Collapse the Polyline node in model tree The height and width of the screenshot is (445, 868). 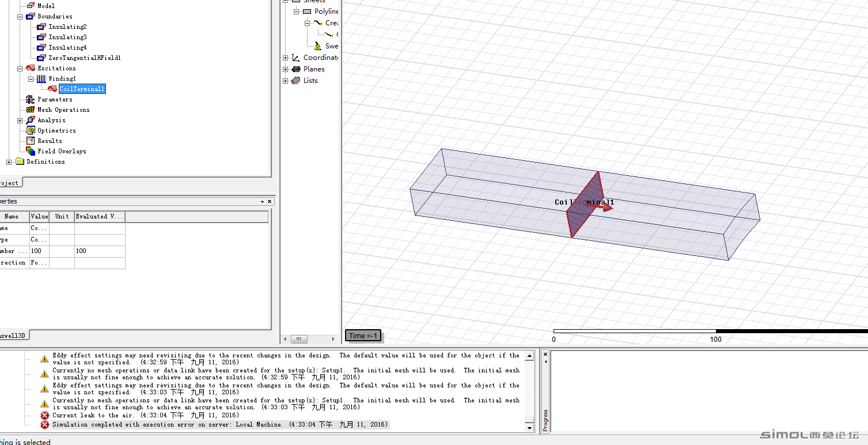tap(296, 12)
